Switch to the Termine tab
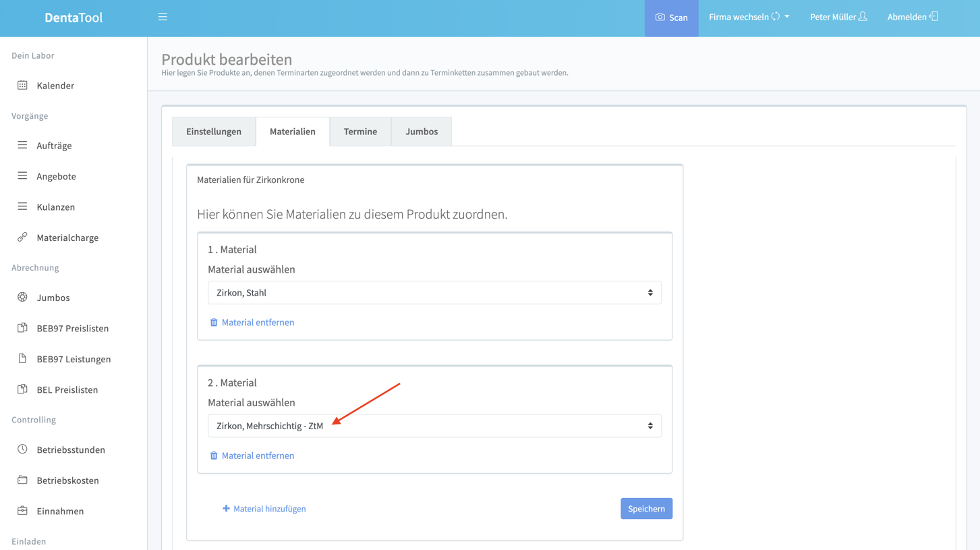This screenshot has width=980, height=550. [x=360, y=132]
